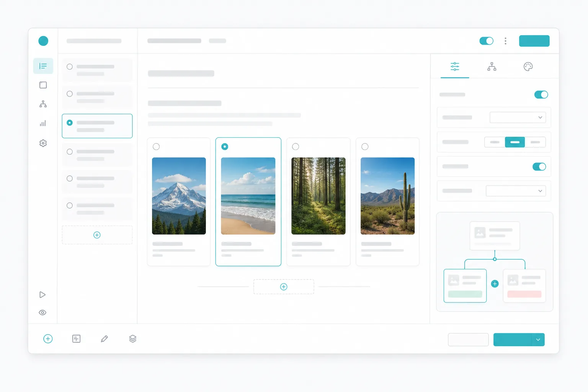Screen dimensions: 588x392
Task: Select the active middle segment option
Action: (x=515, y=142)
